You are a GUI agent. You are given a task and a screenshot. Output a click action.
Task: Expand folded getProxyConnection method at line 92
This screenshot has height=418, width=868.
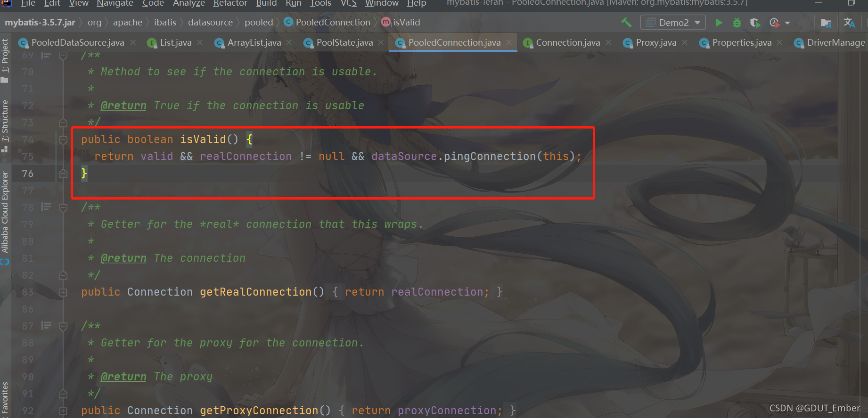click(63, 410)
